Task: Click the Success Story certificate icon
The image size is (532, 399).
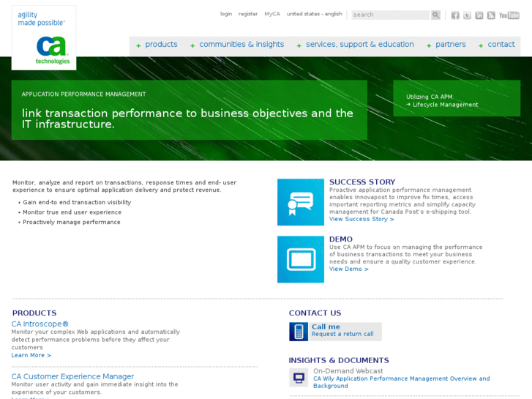Action: click(x=301, y=202)
